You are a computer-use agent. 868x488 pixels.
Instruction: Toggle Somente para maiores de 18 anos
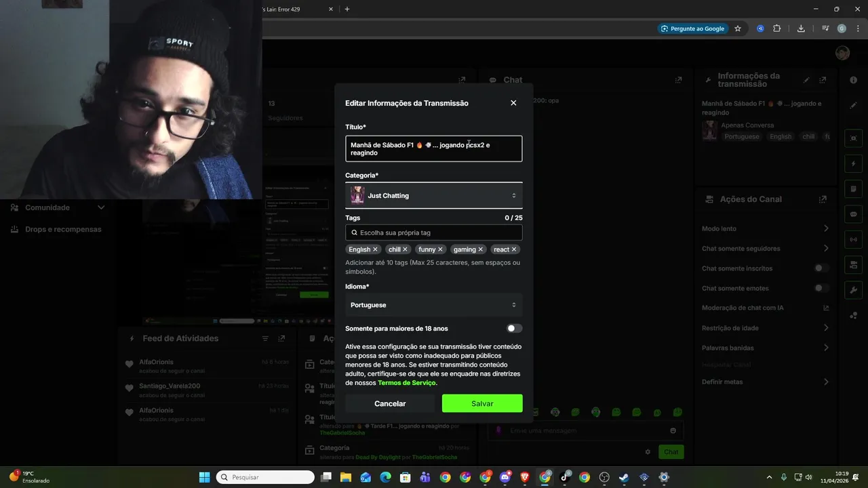point(514,329)
